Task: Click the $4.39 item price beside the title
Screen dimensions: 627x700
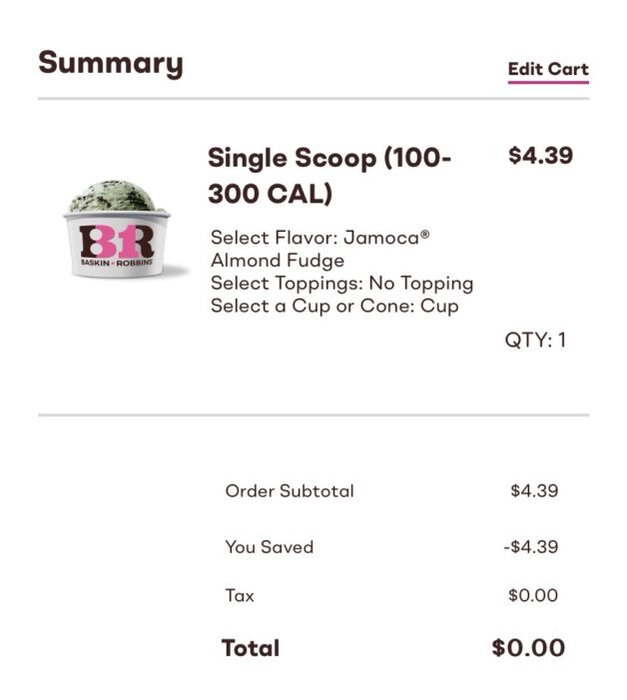Action: (540, 156)
